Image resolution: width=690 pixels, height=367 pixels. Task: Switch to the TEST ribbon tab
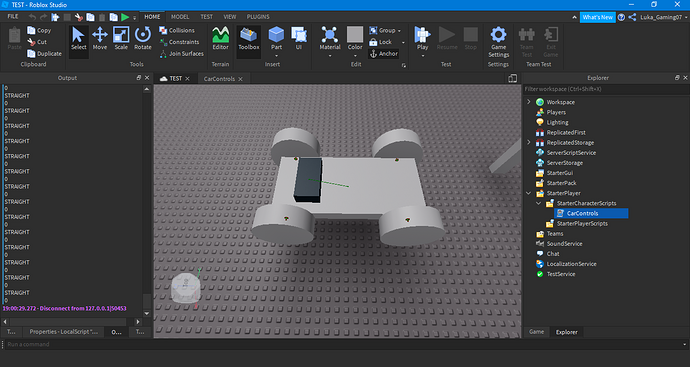pos(206,17)
